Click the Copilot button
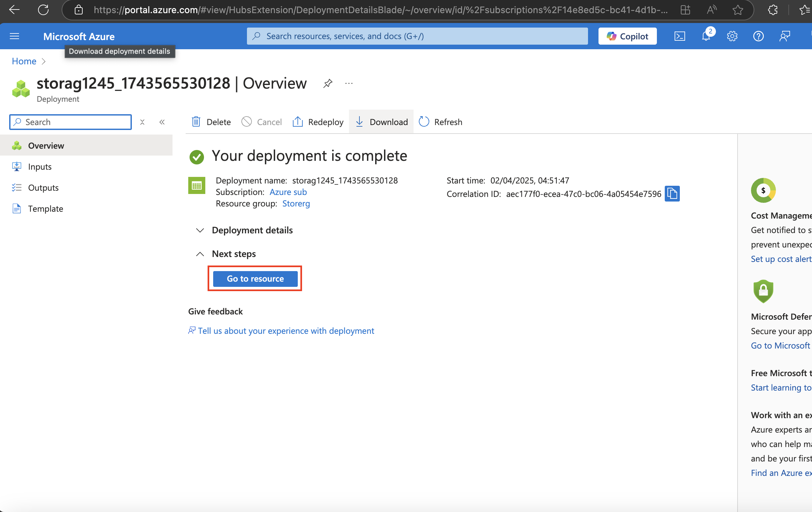This screenshot has height=512, width=812. point(627,36)
